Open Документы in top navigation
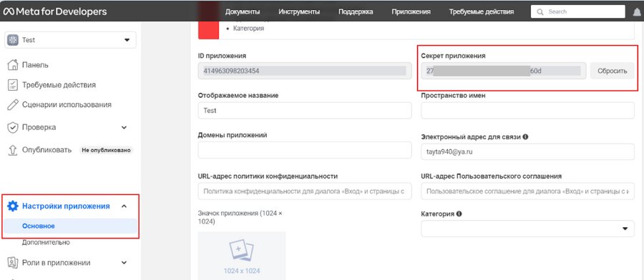 [243, 12]
